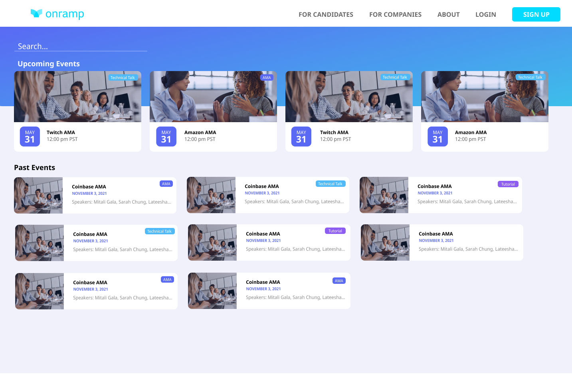The image size is (572, 392).
Task: Click the November 3, 2021 date on the untagged Coinbase card
Action: [436, 241]
